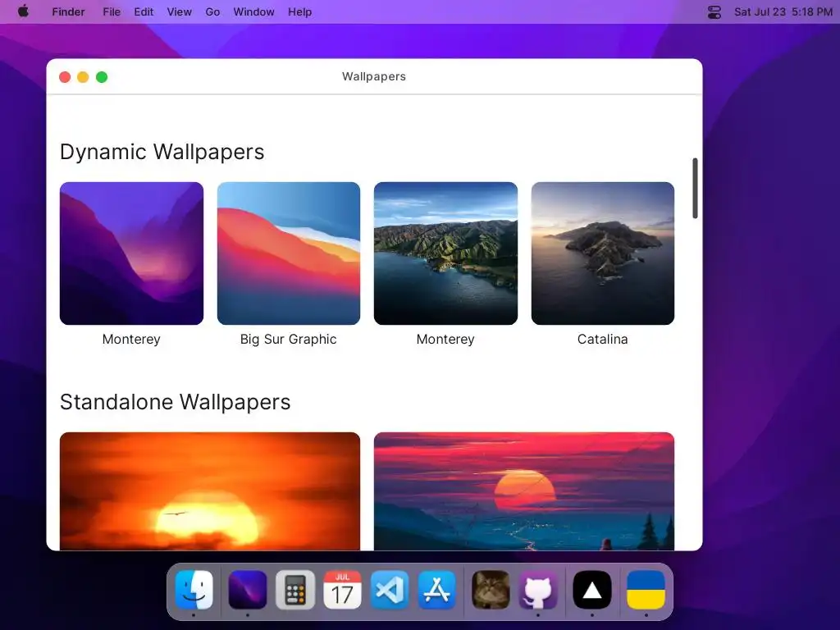Select the red sun illustrated standalone wallpaper

tap(524, 491)
